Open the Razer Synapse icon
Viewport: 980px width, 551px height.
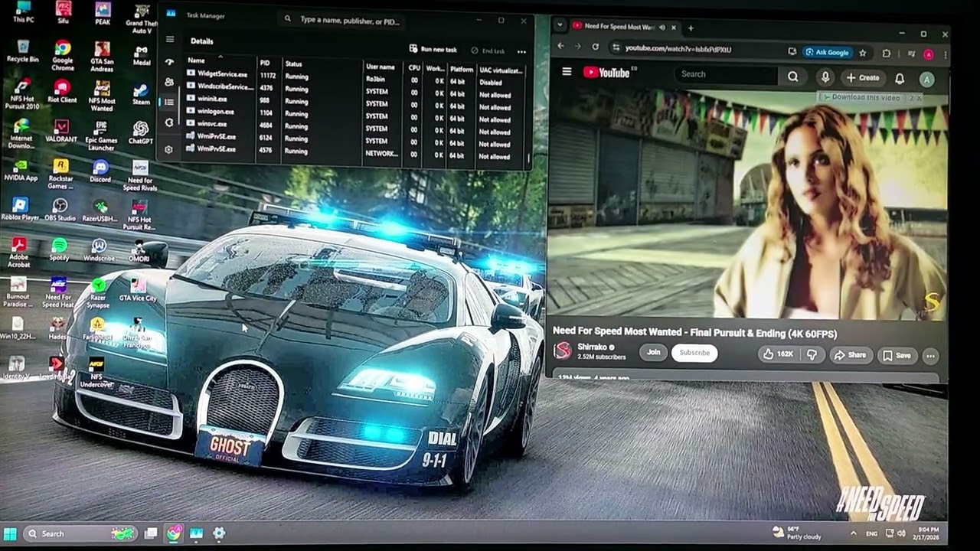[98, 292]
